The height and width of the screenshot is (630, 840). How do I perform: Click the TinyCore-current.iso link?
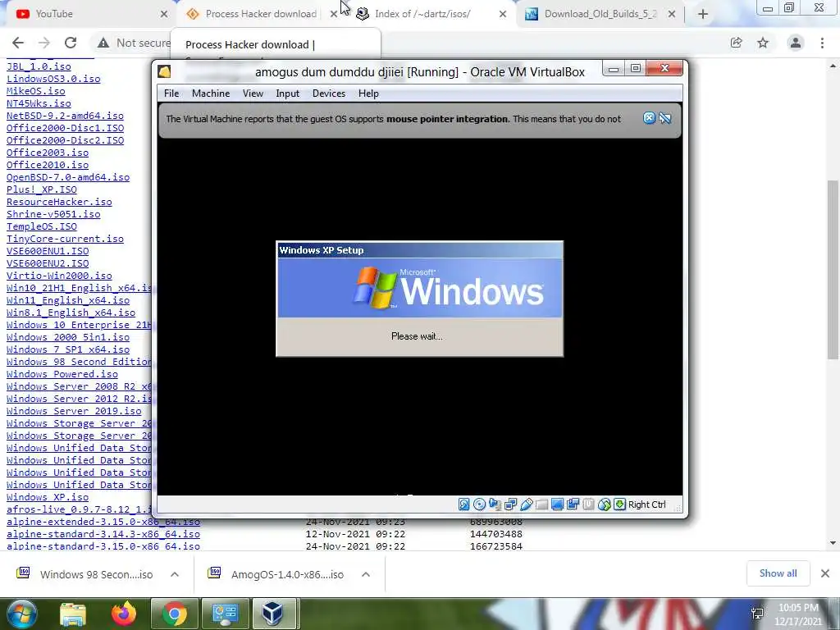tap(65, 239)
